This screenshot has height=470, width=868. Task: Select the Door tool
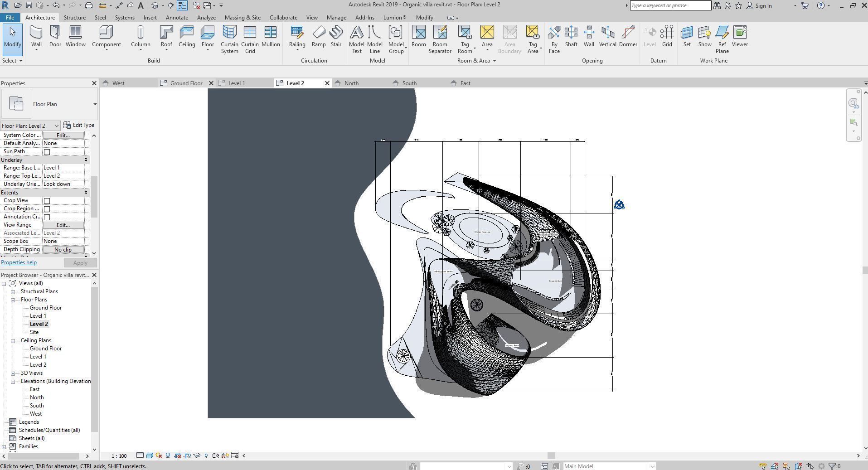55,36
